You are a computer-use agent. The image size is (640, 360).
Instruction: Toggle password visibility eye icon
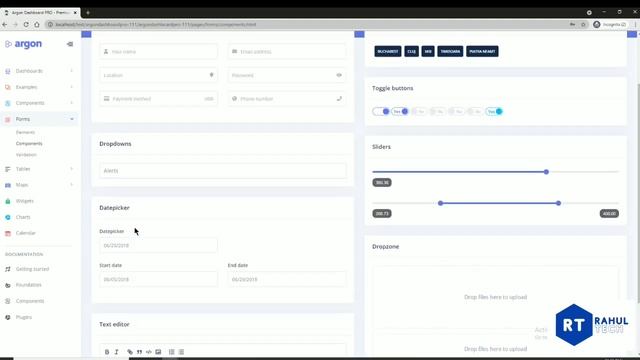pos(339,75)
